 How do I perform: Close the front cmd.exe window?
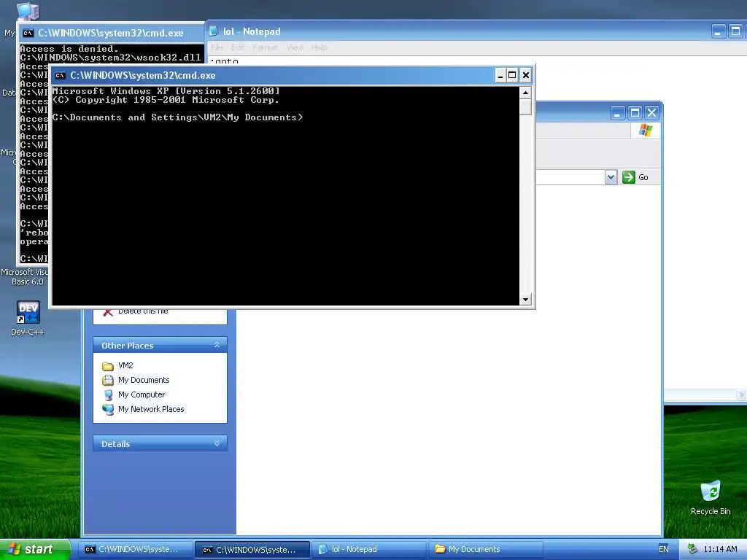point(525,75)
